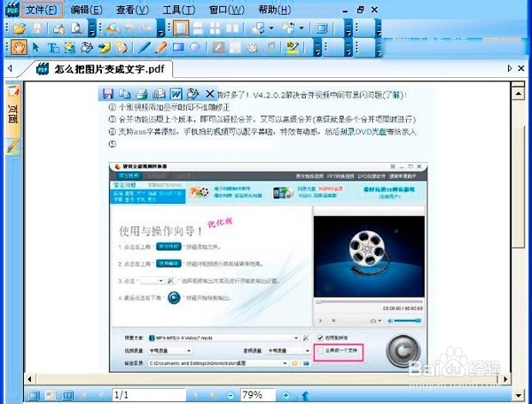Open the 帮助(H) menu
Viewport: 532px width, 404px height.
pyautogui.click(x=275, y=10)
